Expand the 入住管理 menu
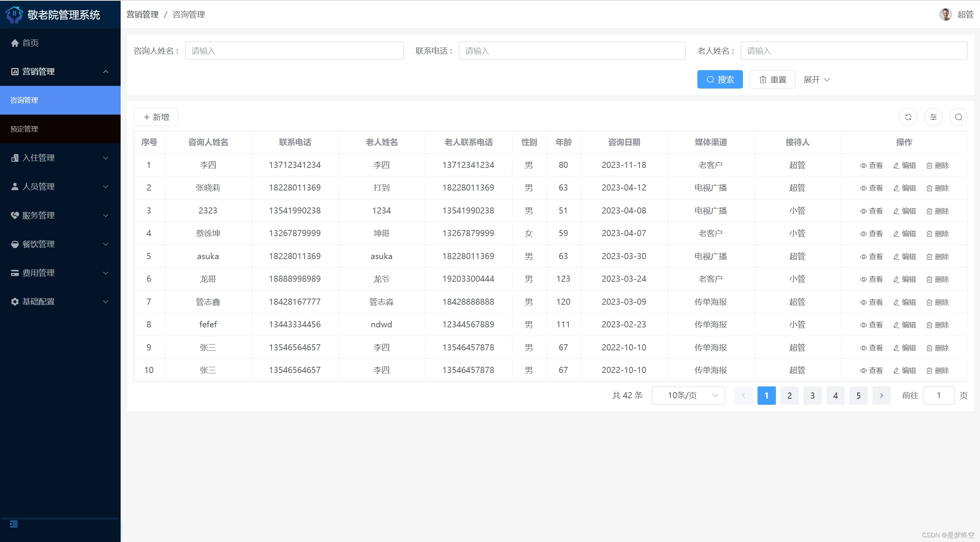 (x=60, y=158)
